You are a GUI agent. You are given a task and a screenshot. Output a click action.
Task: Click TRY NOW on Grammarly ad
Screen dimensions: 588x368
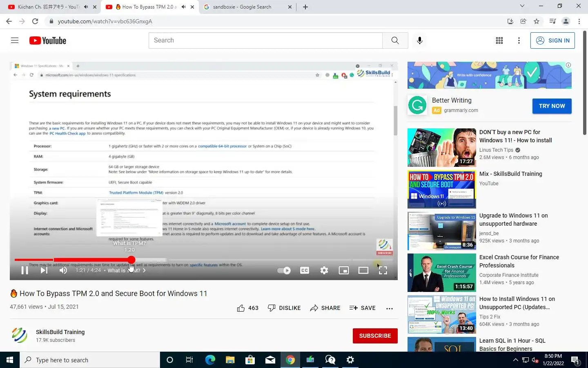coord(552,106)
